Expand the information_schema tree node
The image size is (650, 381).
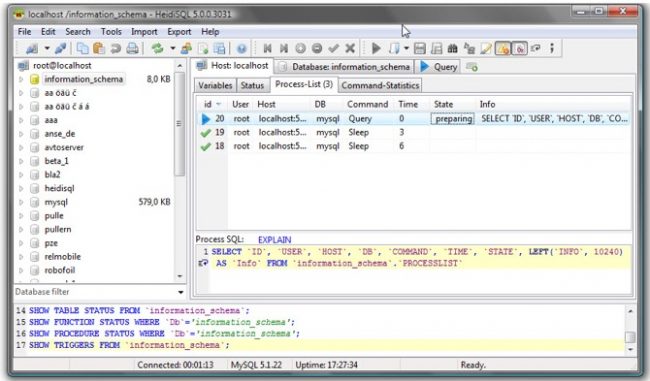tap(21, 79)
